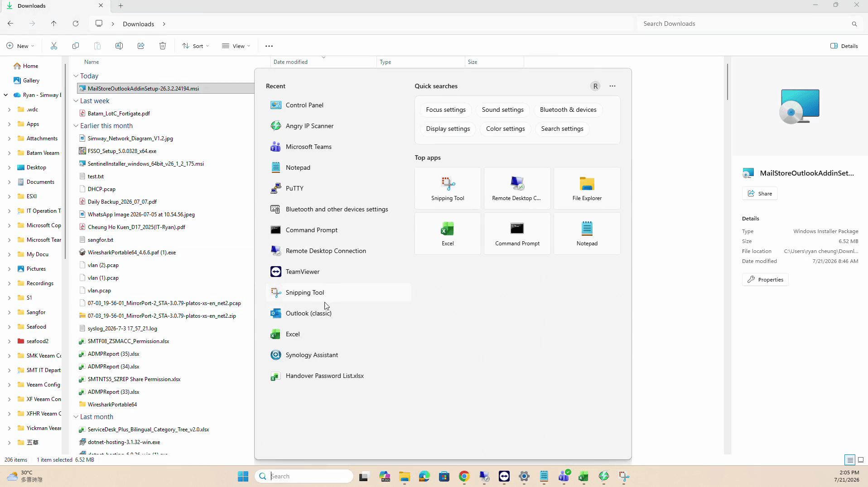
Task: Open the New dropdown menu
Action: pyautogui.click(x=20, y=46)
